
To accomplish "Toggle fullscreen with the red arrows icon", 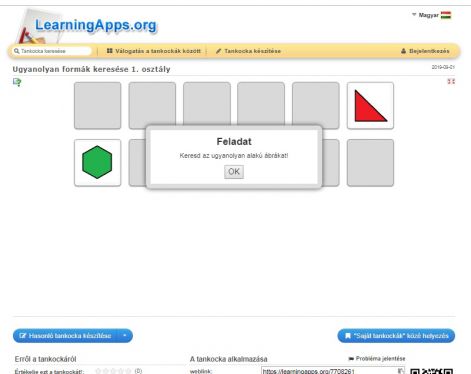I will coord(451,81).
